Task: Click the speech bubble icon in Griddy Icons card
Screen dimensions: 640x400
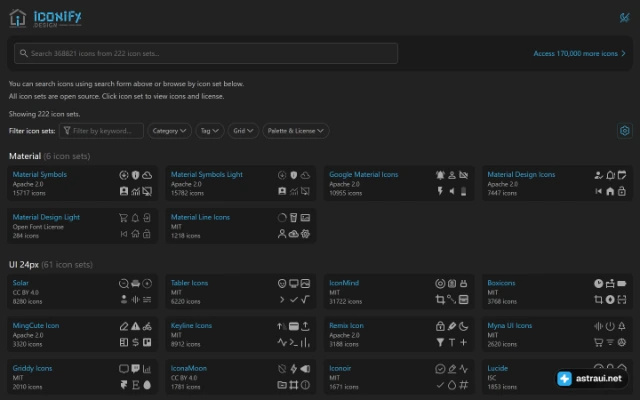Action: coord(136,369)
